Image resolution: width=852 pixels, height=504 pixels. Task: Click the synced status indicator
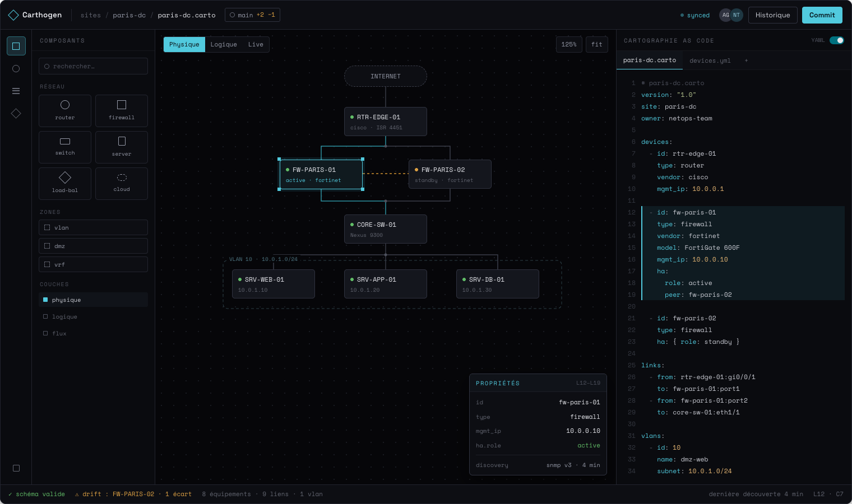[x=695, y=15]
